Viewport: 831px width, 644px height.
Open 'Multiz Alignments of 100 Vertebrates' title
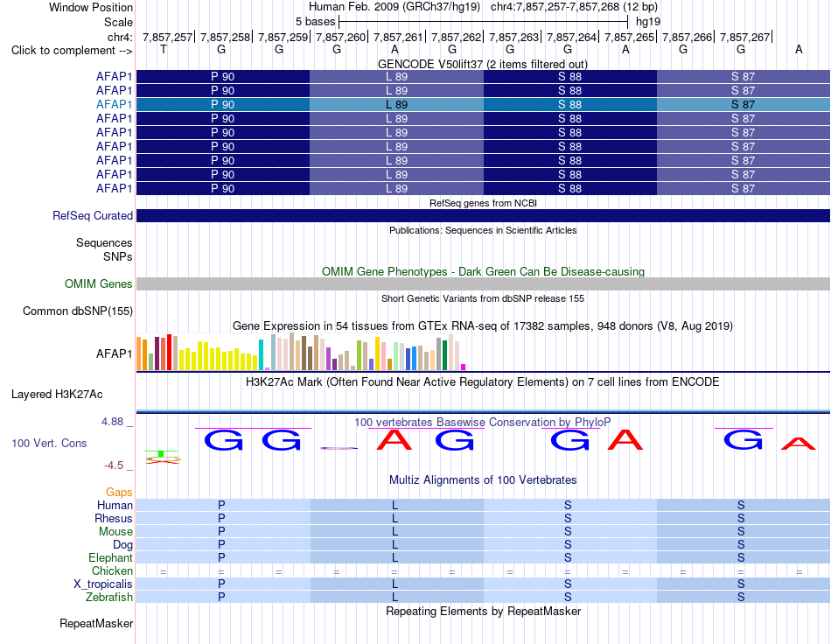pyautogui.click(x=483, y=480)
